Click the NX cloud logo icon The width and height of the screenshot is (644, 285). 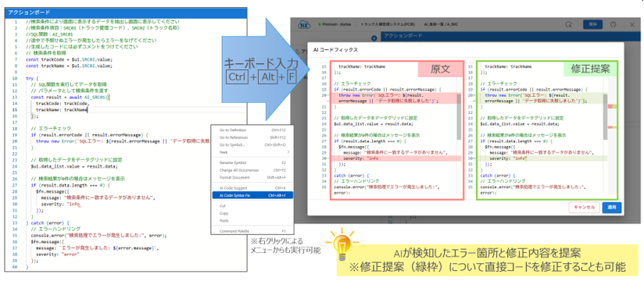tap(304, 25)
